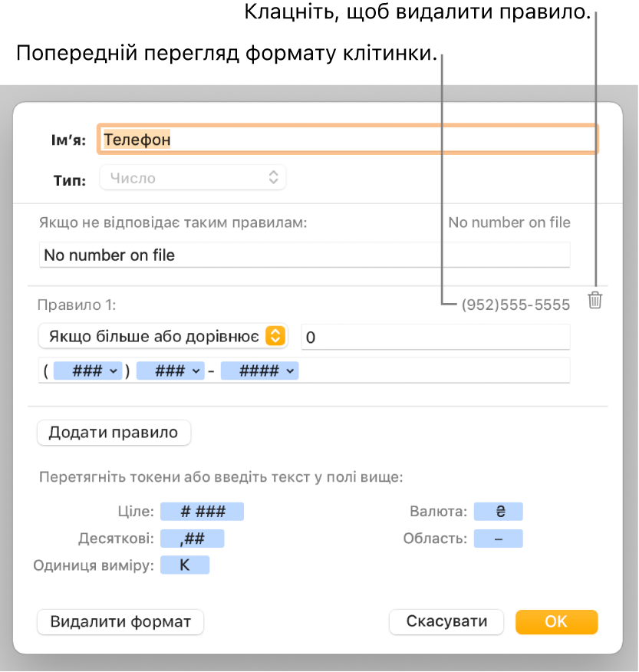Click the preview text (952)555-5555
Image resolution: width=639 pixels, height=672 pixels.
pos(515,305)
